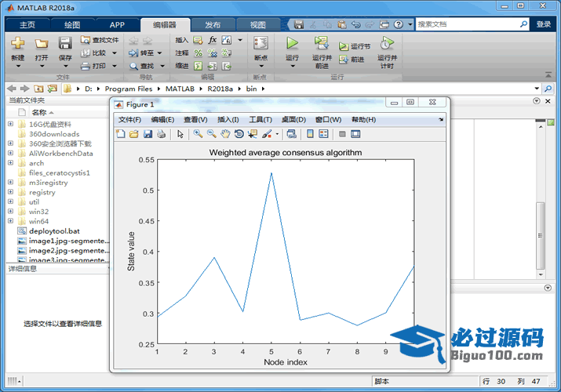Click the Show Plot Tools icon

pyautogui.click(x=355, y=134)
